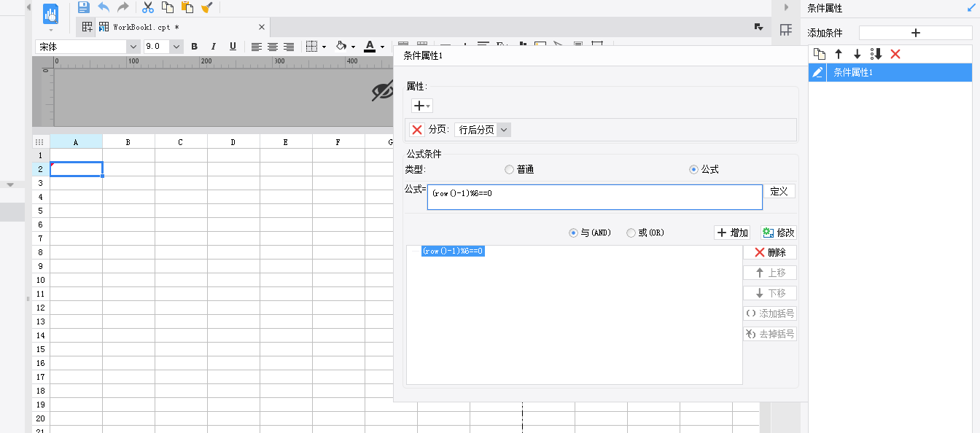
Task: Toggle bold formatting
Action: (194, 47)
